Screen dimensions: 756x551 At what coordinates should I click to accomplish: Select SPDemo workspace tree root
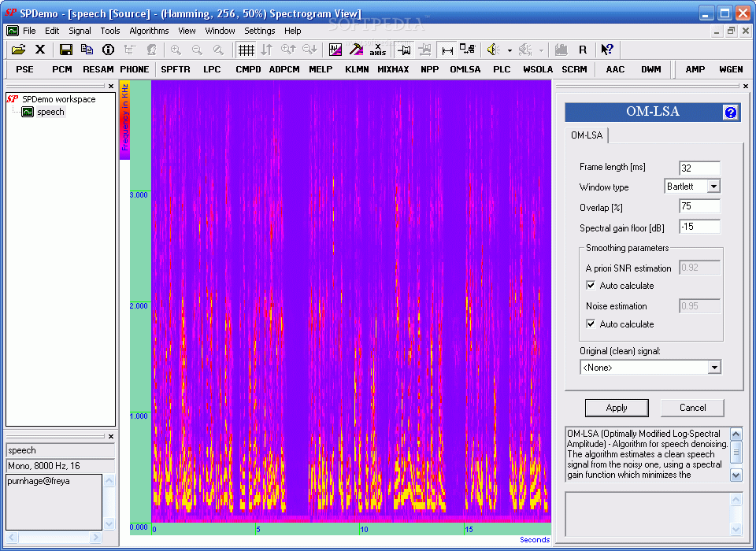click(59, 99)
